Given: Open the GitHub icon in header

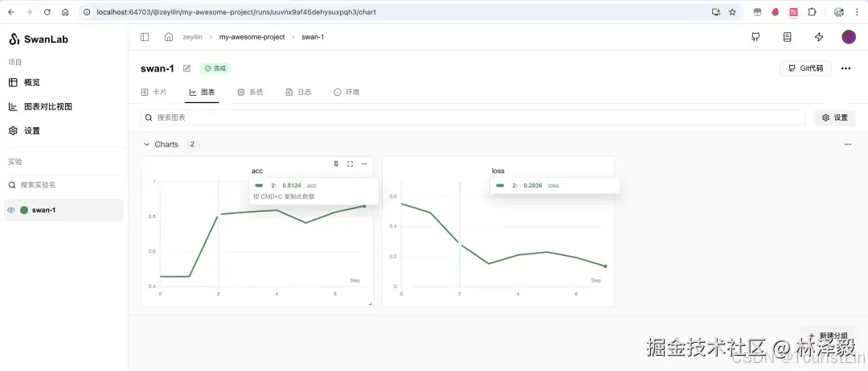Looking at the screenshot, I should click(755, 37).
